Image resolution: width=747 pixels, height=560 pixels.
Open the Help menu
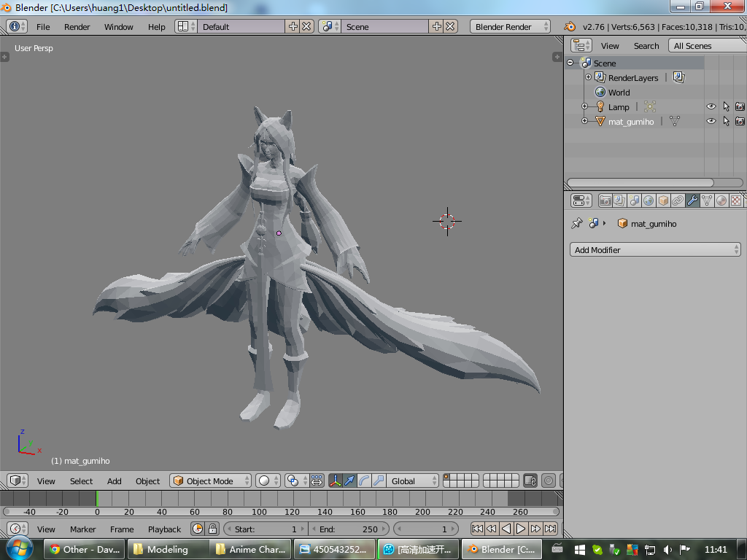[156, 27]
